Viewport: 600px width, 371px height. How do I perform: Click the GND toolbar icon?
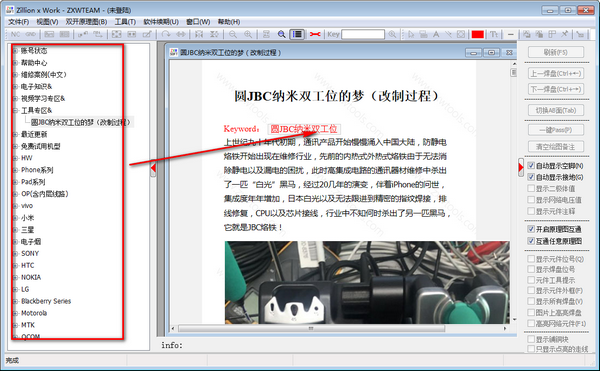[30, 34]
